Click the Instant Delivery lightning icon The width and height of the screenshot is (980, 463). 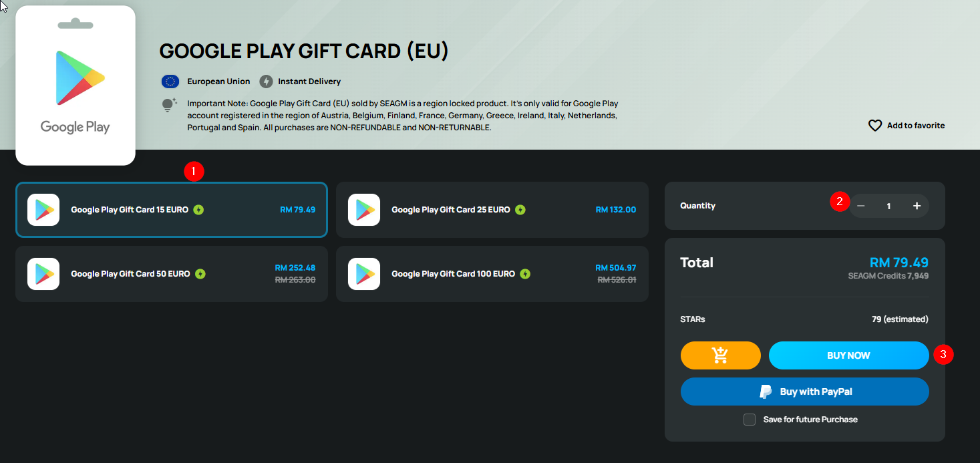click(x=266, y=82)
